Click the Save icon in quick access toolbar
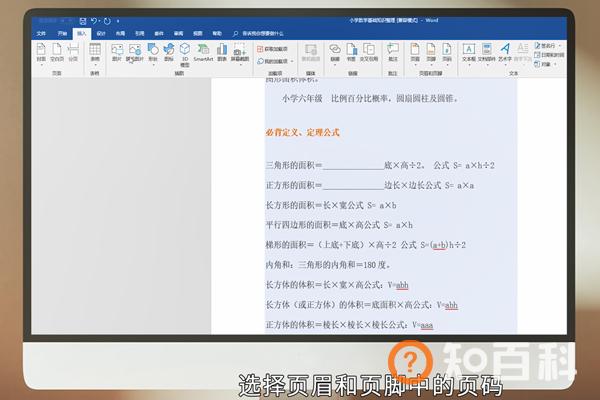The height and width of the screenshot is (400, 600). click(x=83, y=21)
